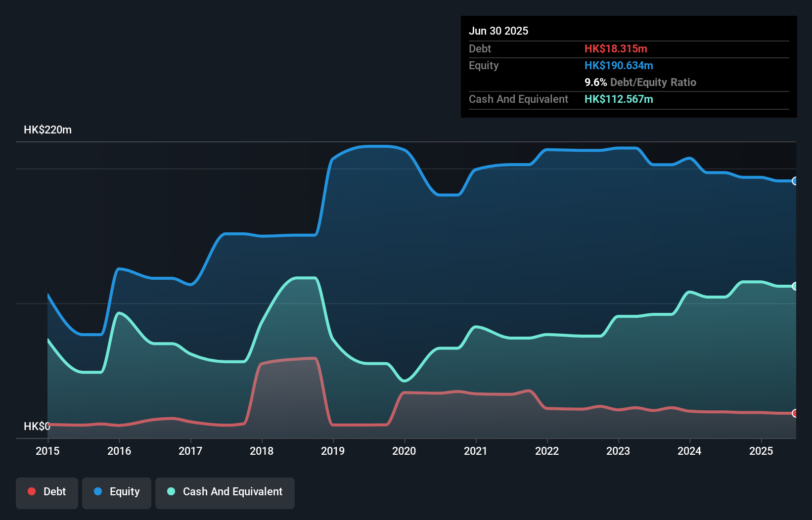
Task: Click the Debt endpoint marker on the chart
Action: [794, 413]
